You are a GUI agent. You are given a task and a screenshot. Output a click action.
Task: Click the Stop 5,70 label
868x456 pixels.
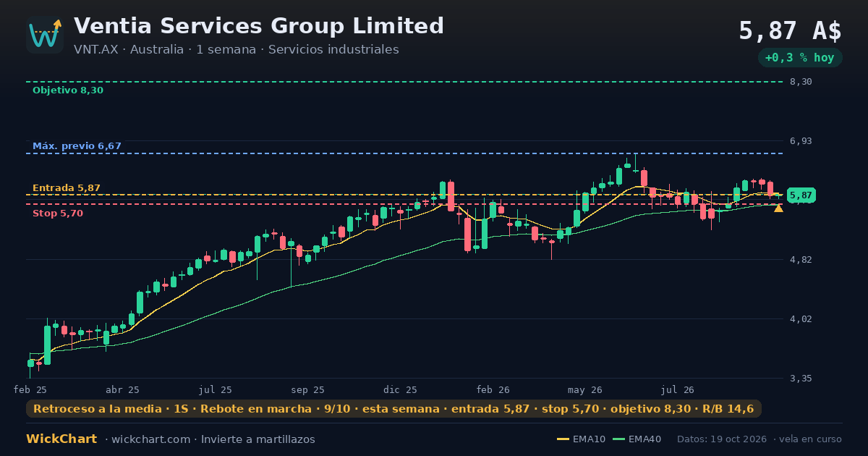(58, 214)
